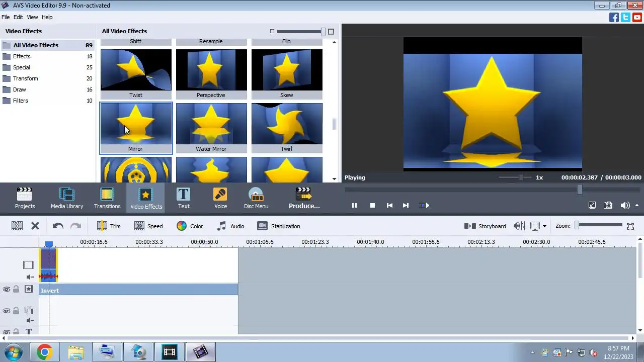Lock the video overlay track
This screenshot has height=362, width=644.
[x=16, y=311]
